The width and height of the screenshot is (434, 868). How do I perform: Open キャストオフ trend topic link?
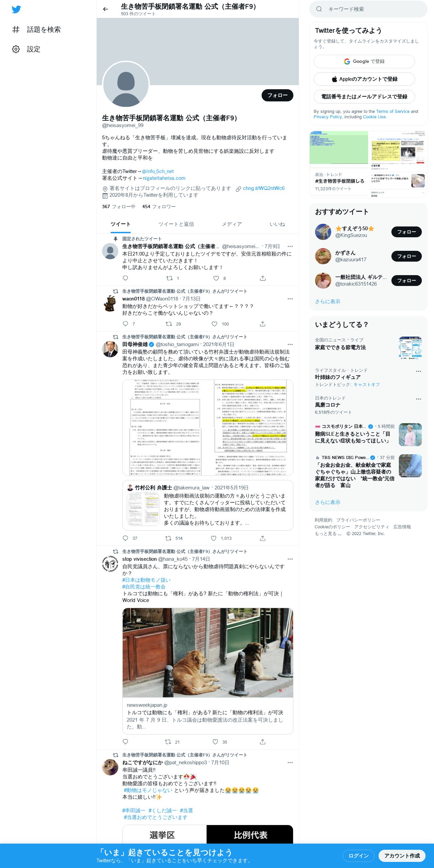(x=366, y=385)
